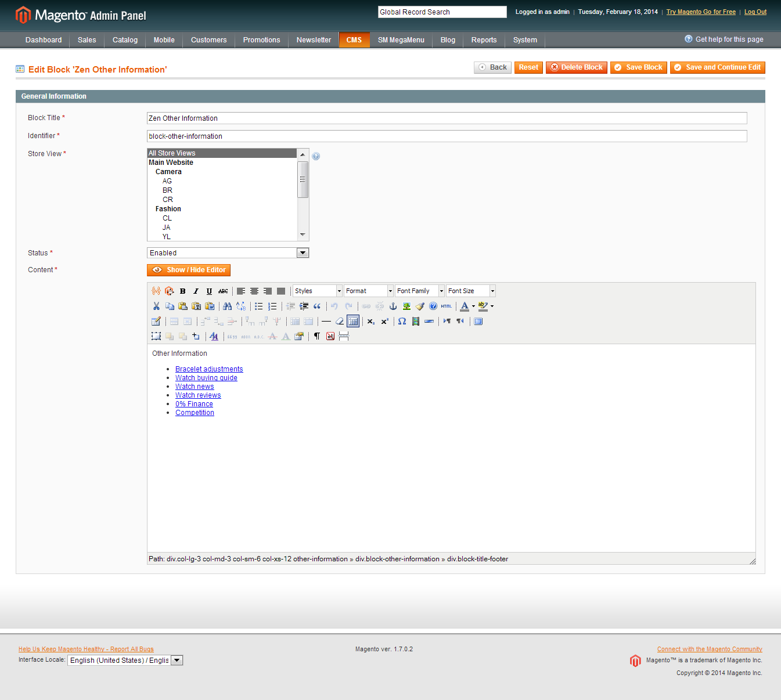
Task: Open the background highlight color picker arrow
Action: click(492, 306)
